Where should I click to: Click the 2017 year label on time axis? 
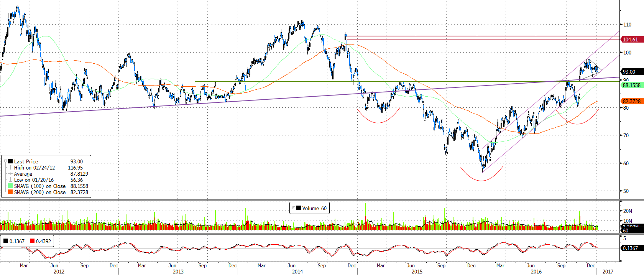(608, 272)
